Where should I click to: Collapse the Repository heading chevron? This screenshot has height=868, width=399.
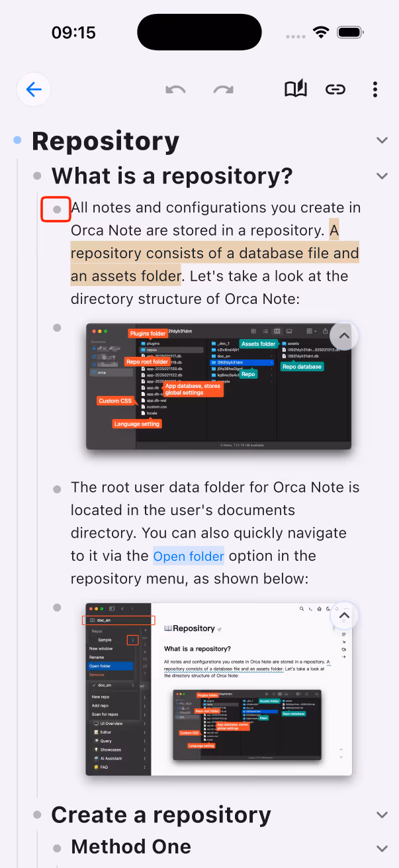pos(382,140)
